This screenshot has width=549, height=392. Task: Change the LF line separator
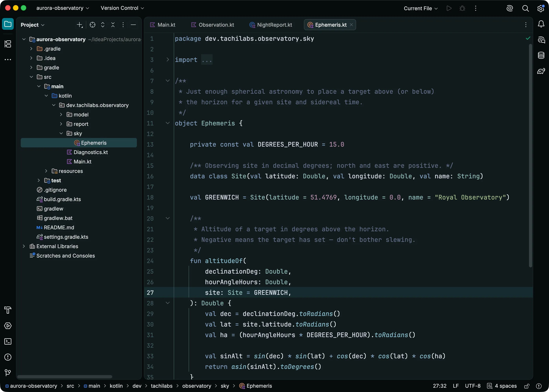coord(455,386)
